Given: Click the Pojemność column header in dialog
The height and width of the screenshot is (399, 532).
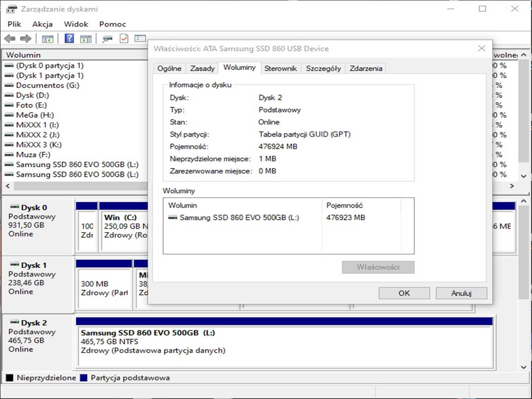Looking at the screenshot, I should 361,205.
